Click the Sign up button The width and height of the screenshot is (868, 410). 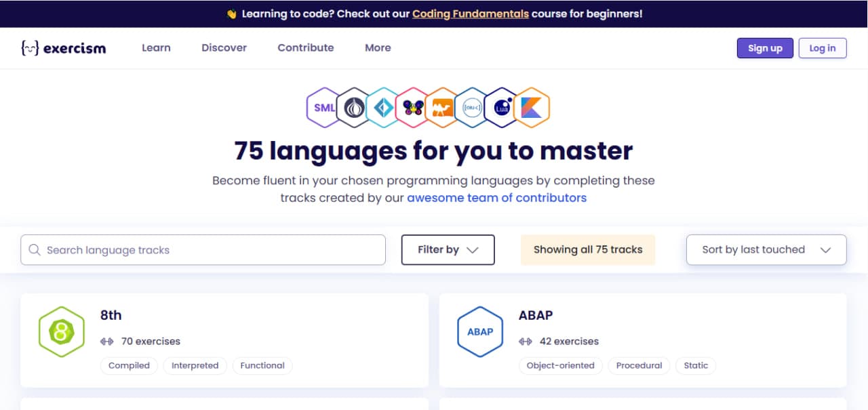point(765,48)
